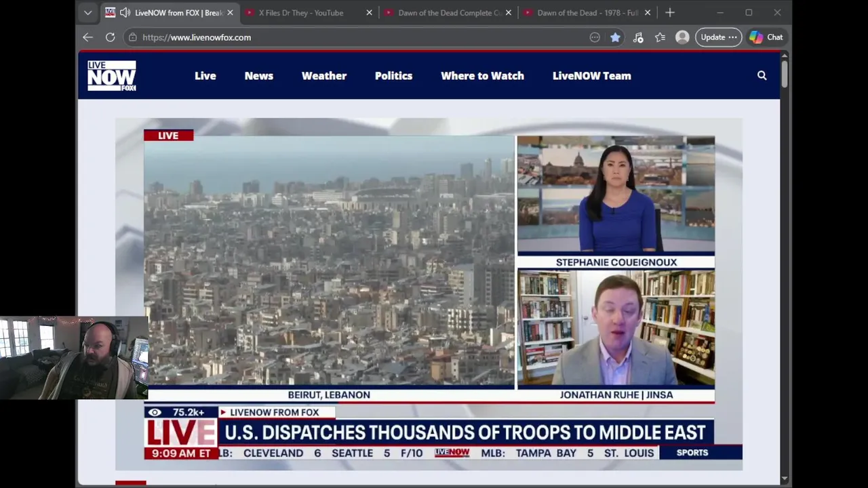
Task: Click the SPORTS ticker label
Action: tap(692, 453)
